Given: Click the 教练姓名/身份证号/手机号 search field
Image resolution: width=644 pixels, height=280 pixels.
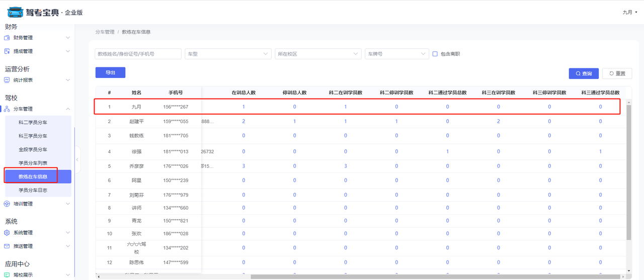Looking at the screenshot, I should (138, 54).
